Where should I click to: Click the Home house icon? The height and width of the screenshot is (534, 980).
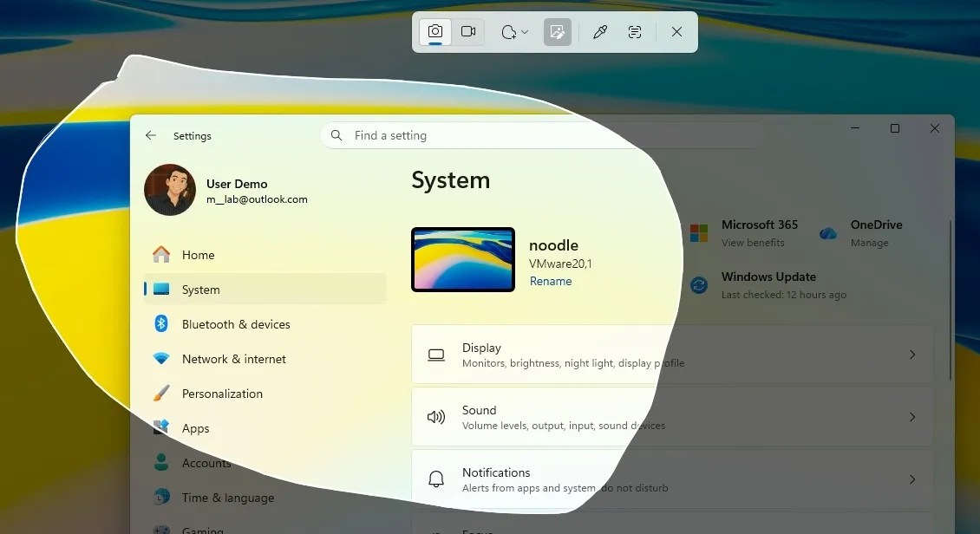[161, 254]
